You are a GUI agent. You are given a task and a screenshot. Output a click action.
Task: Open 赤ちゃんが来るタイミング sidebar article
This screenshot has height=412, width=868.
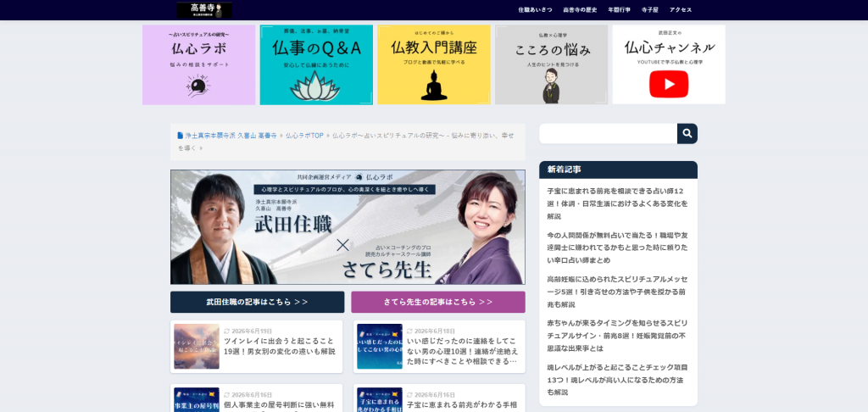(617, 336)
